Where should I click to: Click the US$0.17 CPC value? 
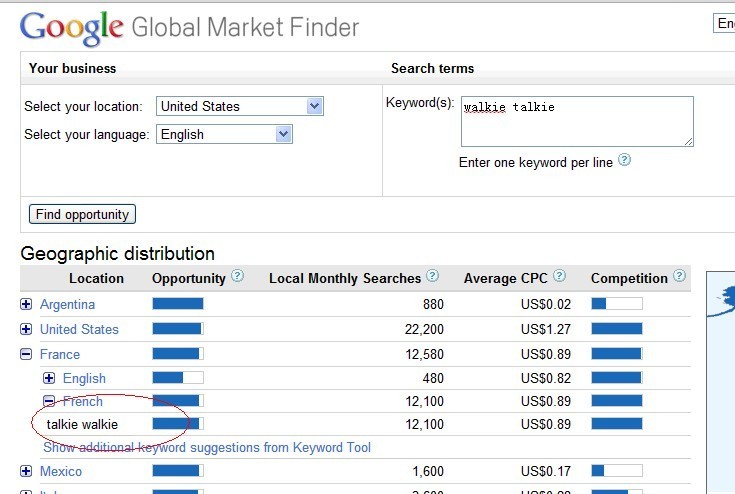point(546,472)
